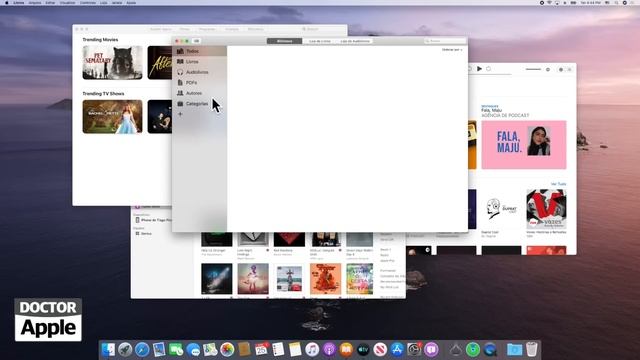Switch to the Loja de Audiolivros tab

click(355, 41)
